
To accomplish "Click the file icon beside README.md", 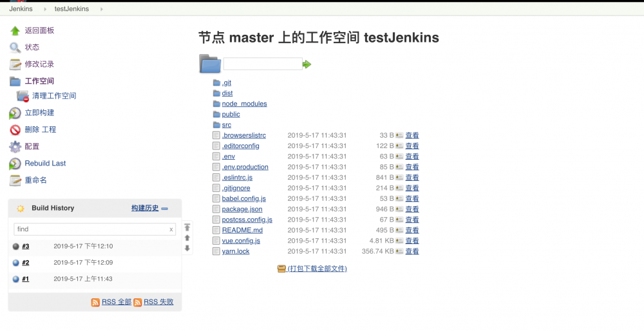I will [216, 230].
